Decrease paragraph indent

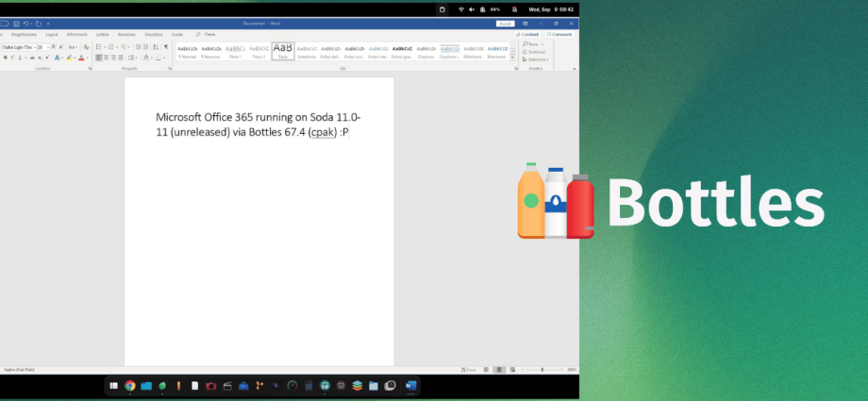[x=138, y=47]
